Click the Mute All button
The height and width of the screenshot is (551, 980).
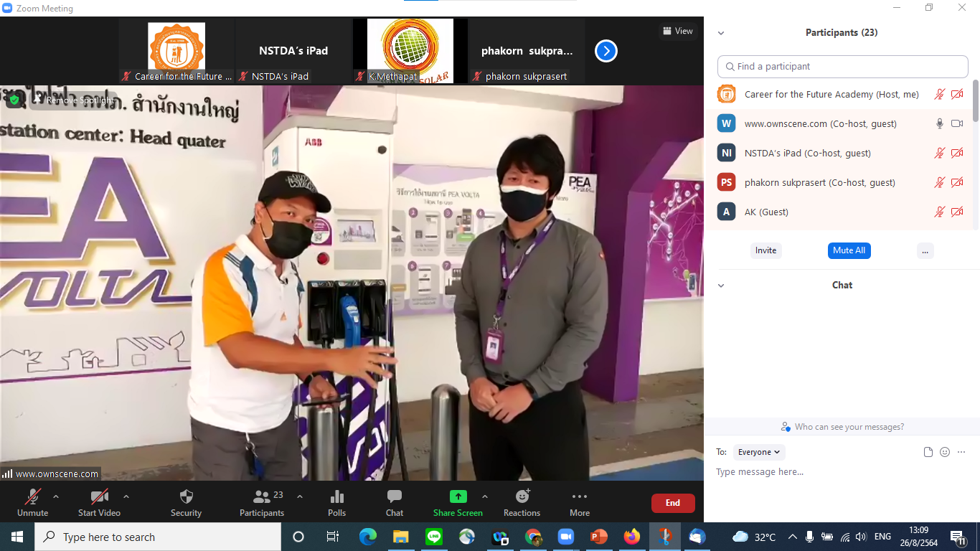tap(849, 250)
